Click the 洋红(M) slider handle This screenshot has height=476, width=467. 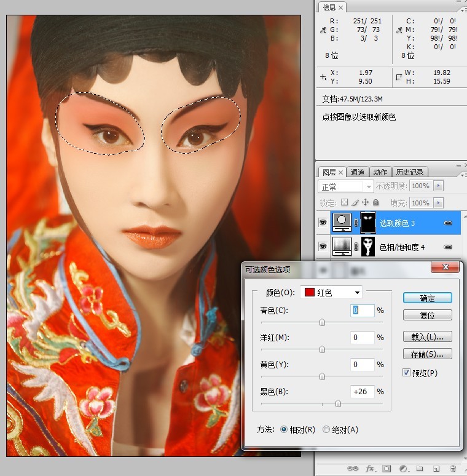[x=322, y=349]
